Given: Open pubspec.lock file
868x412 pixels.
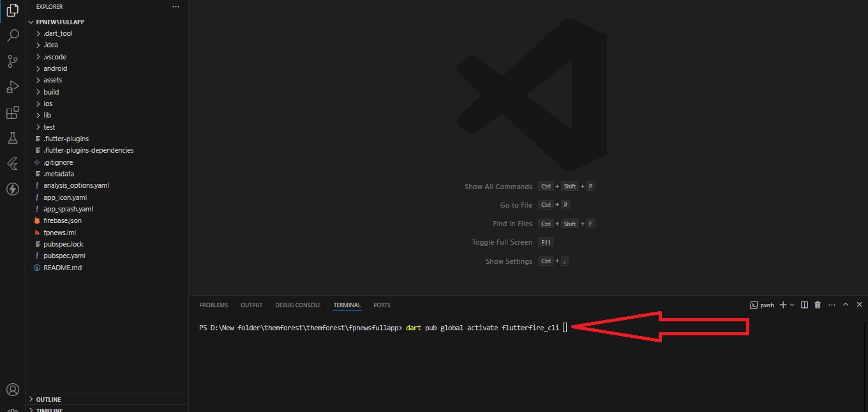Looking at the screenshot, I should tap(107, 244).
